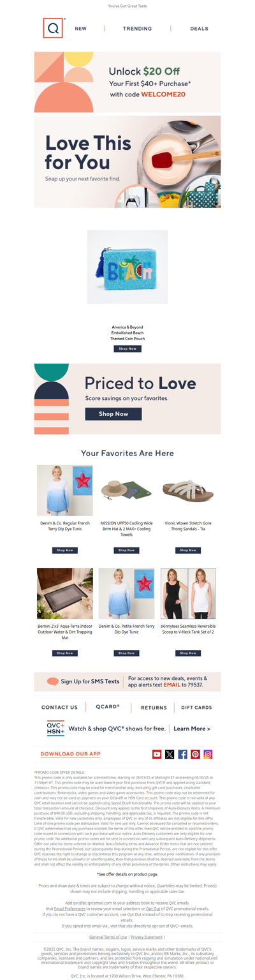Click the Unlock $20 Off promo banner
255x980 pixels.
[127, 82]
